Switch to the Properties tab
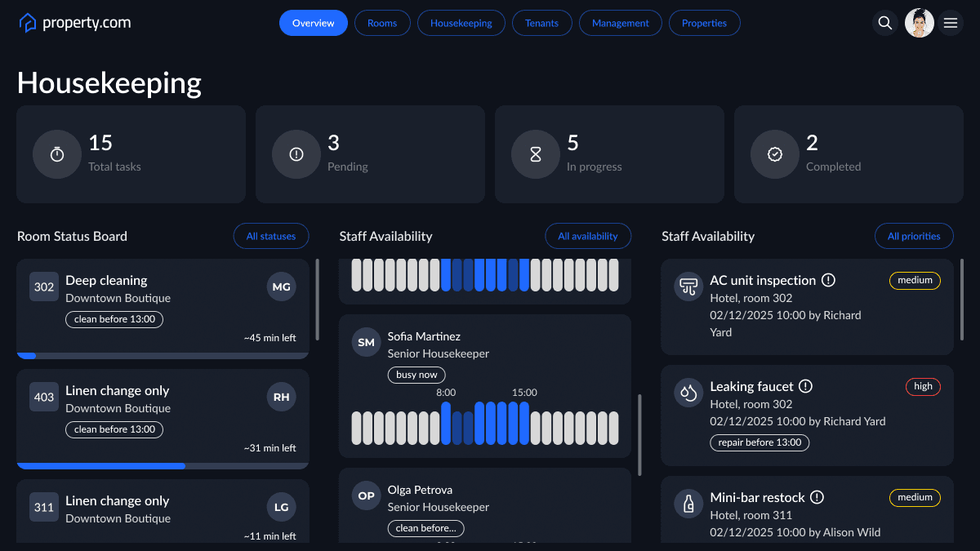Image resolution: width=980 pixels, height=551 pixels. pyautogui.click(x=705, y=23)
